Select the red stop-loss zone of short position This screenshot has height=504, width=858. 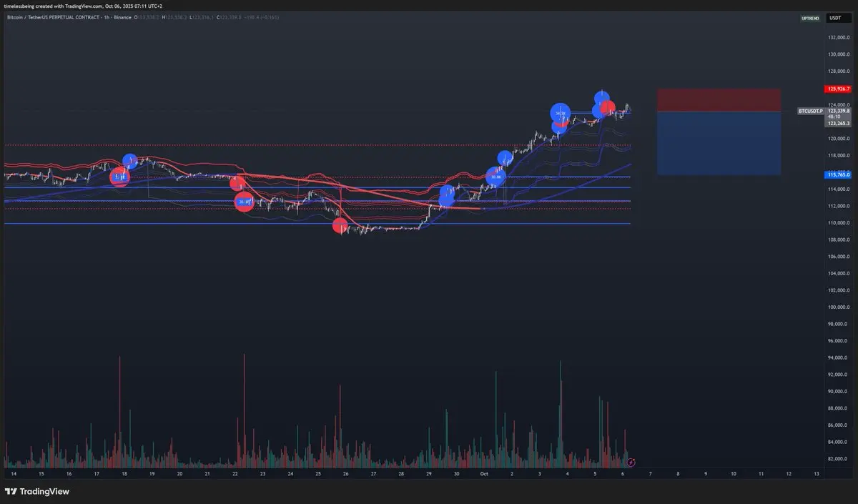click(719, 100)
